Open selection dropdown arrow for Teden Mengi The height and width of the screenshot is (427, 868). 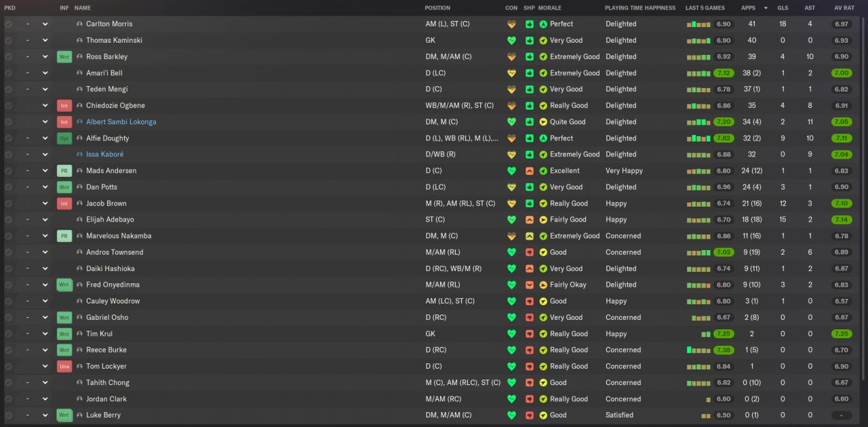pos(45,89)
